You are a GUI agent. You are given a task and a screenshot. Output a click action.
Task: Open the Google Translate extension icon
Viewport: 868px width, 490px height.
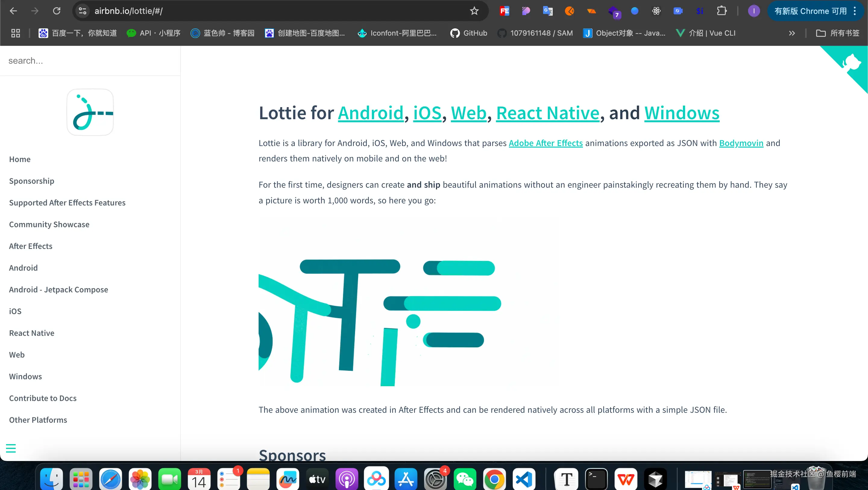pyautogui.click(x=548, y=11)
